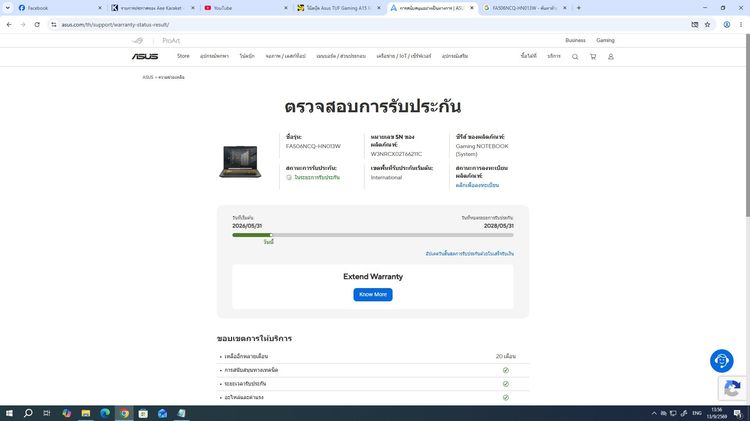Open the Gaming link in top bar
The height and width of the screenshot is (421, 750).
click(x=605, y=40)
